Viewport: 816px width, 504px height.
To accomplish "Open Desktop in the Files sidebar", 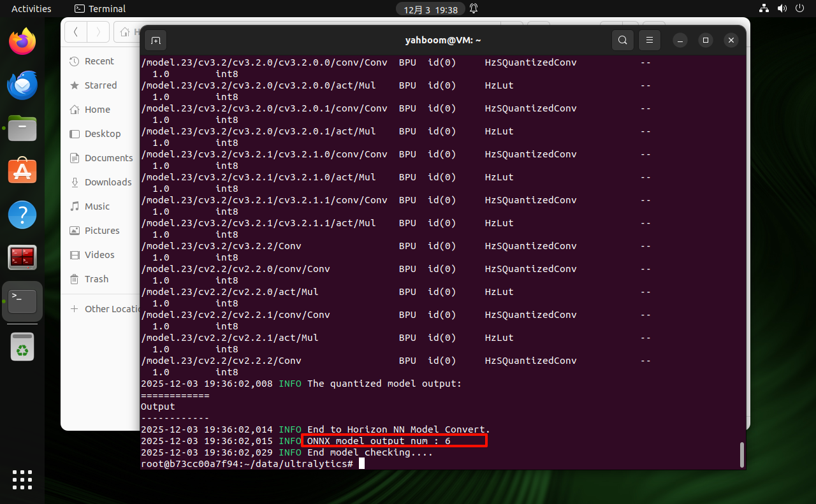I will [103, 134].
